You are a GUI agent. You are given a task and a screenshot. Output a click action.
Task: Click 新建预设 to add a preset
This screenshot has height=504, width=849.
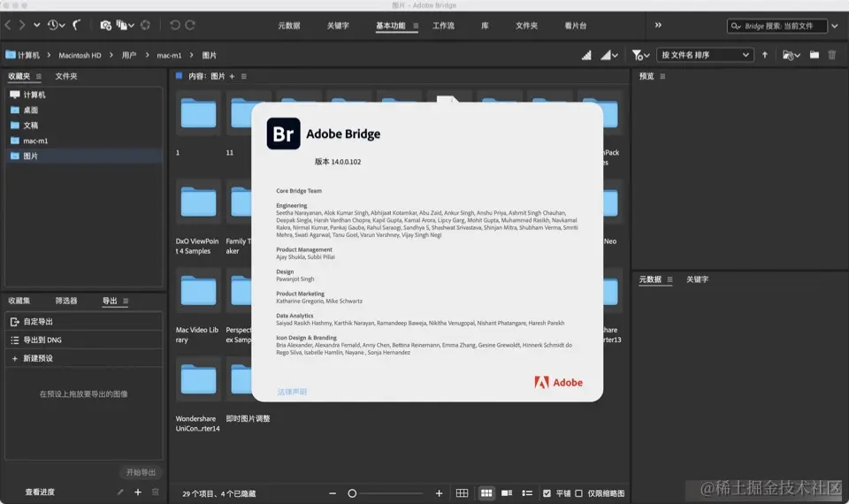[x=84, y=358]
